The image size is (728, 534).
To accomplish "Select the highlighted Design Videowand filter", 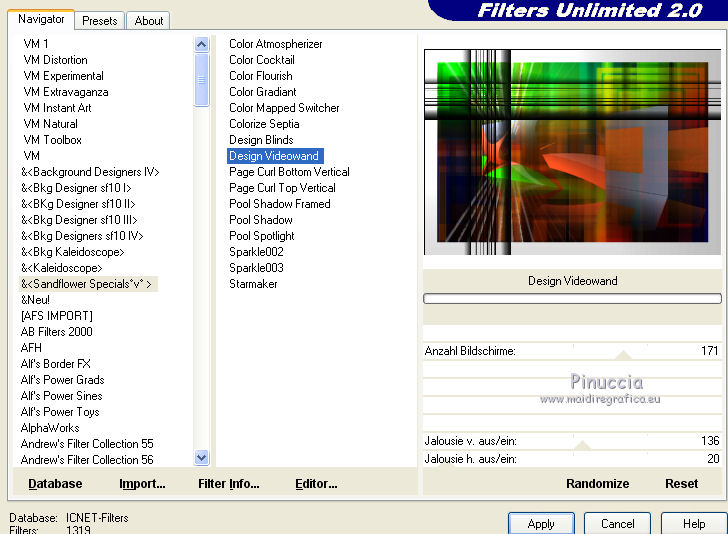I will coord(275,156).
